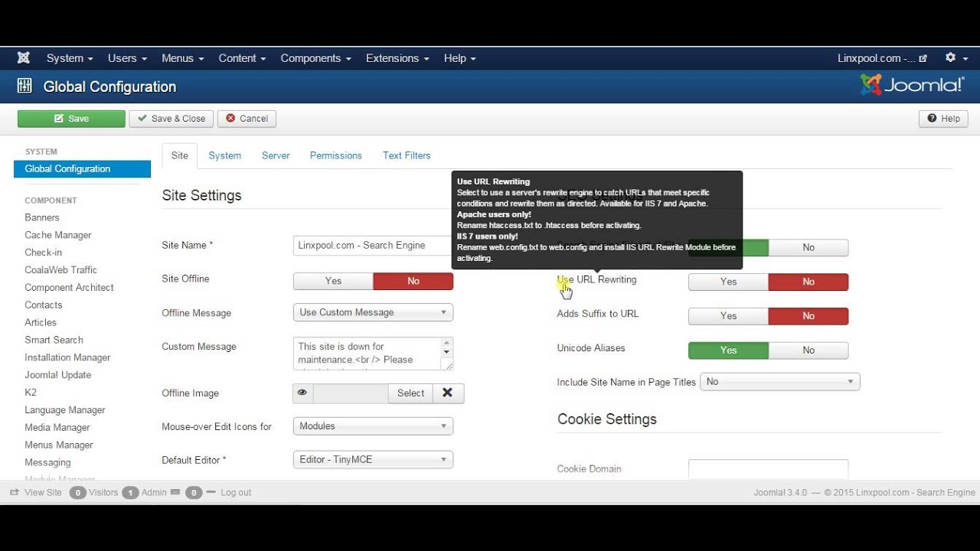Click the messages count badge
This screenshot has width=980, height=551.
point(194,493)
